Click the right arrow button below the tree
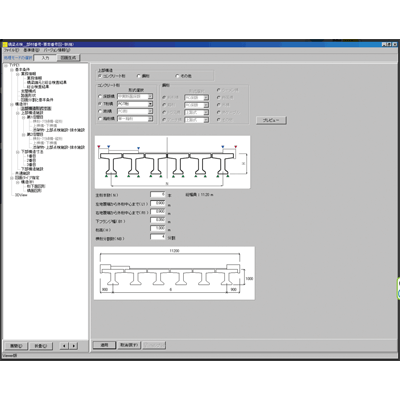The width and height of the screenshot is (400, 400). [74, 346]
